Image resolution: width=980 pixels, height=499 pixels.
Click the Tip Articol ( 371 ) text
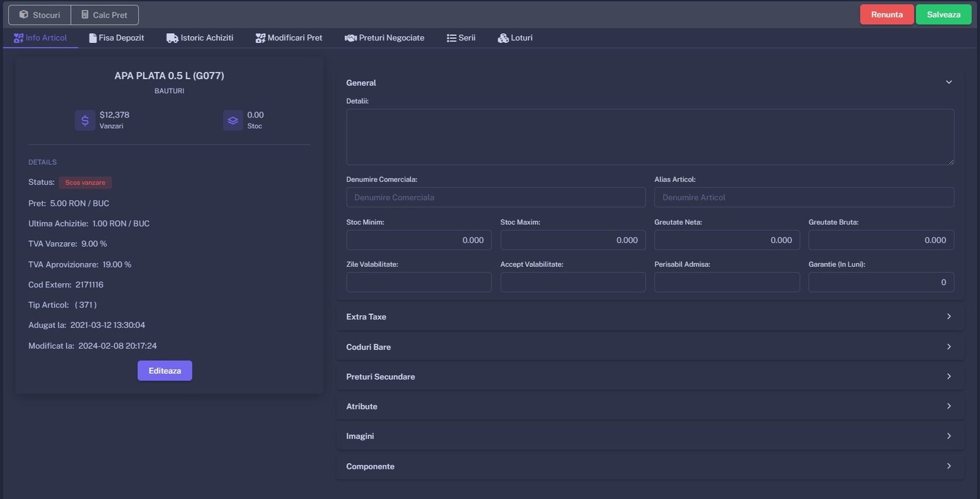pos(62,305)
